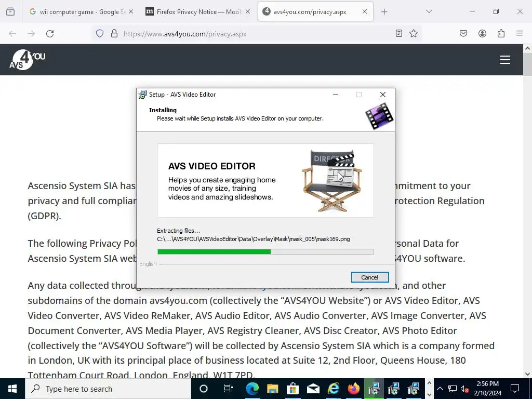
Task: Open Task View on the taskbar
Action: point(229,389)
